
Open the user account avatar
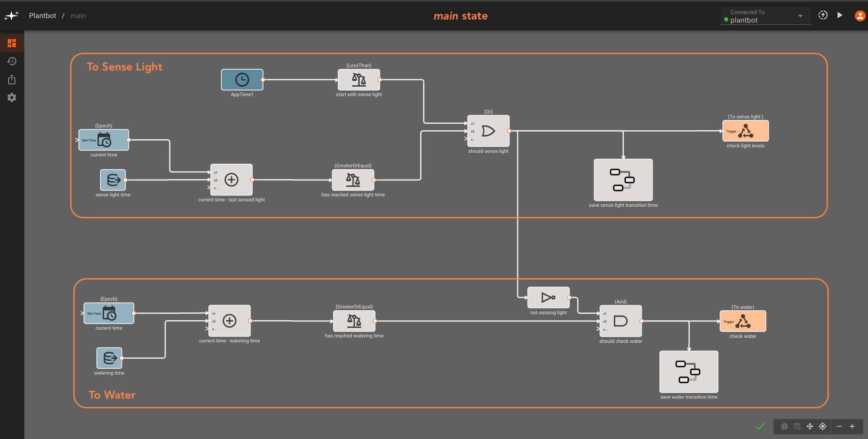859,16
